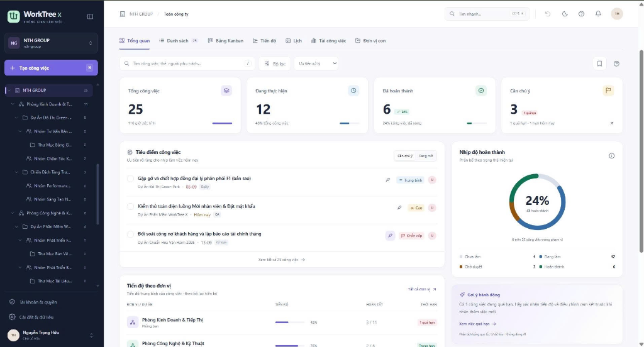The image size is (644, 347).
Task: Open the help question-mark icon in the header
Action: [581, 14]
